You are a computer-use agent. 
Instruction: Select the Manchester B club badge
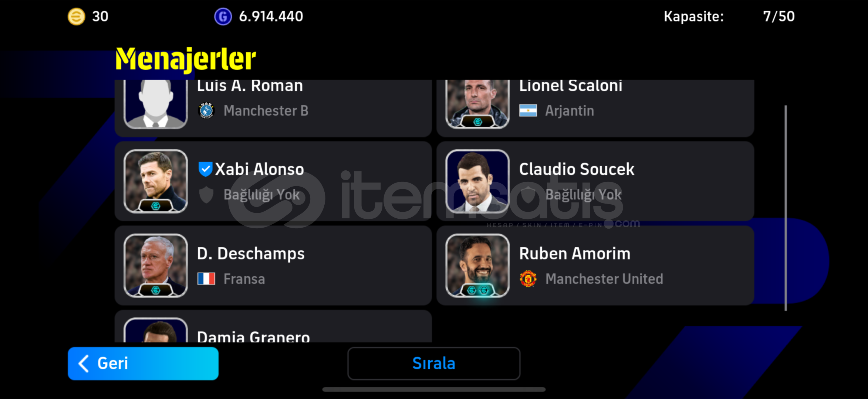tap(206, 110)
